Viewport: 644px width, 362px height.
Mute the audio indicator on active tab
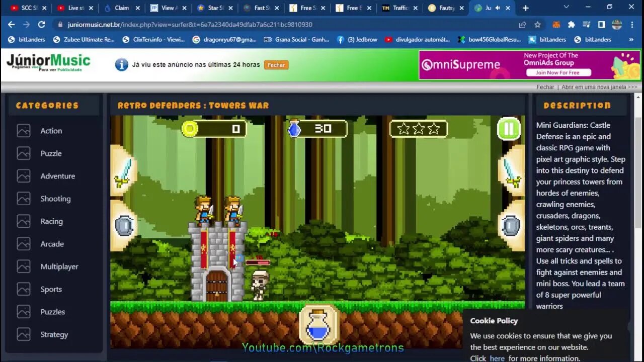point(498,8)
